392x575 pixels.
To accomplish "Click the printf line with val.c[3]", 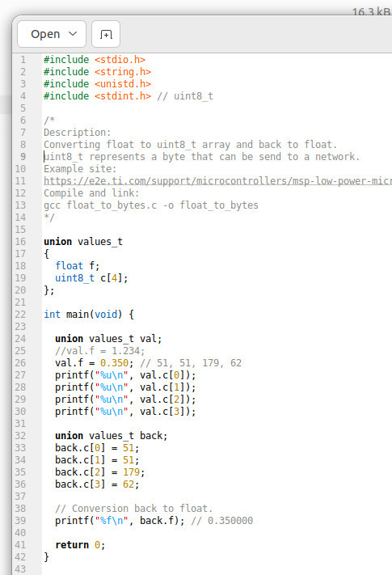I will pos(125,412).
